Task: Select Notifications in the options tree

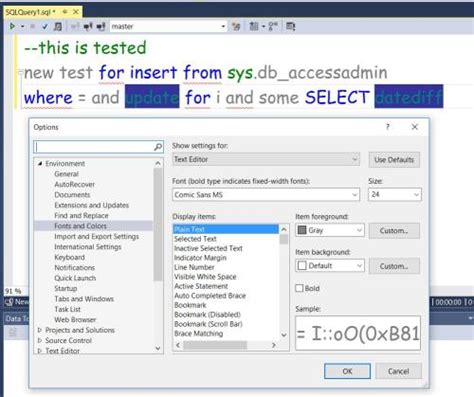Action: click(x=74, y=267)
